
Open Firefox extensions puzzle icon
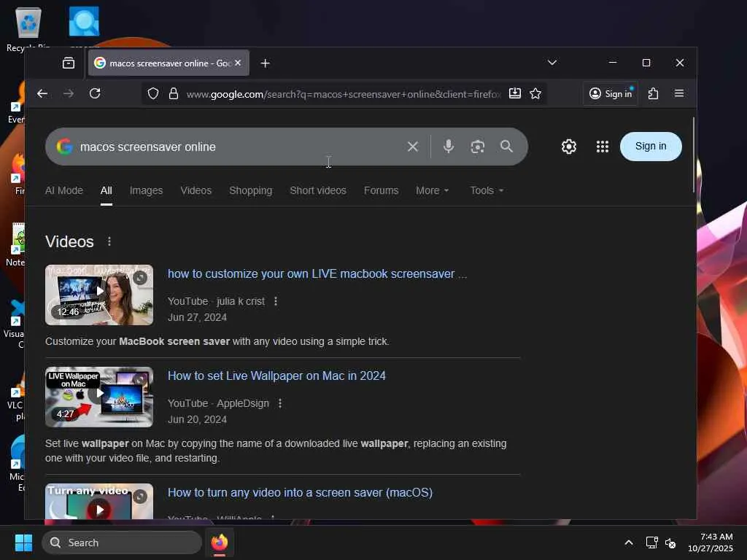653,94
